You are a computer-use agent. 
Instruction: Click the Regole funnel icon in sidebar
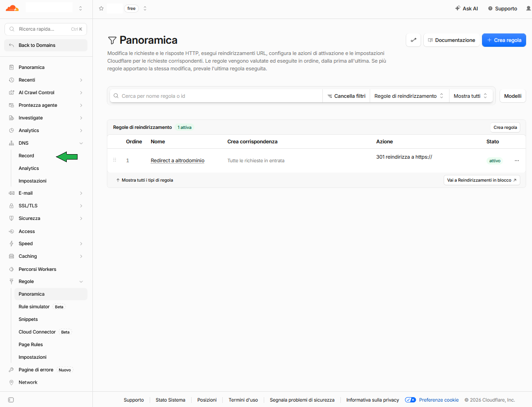(12, 282)
